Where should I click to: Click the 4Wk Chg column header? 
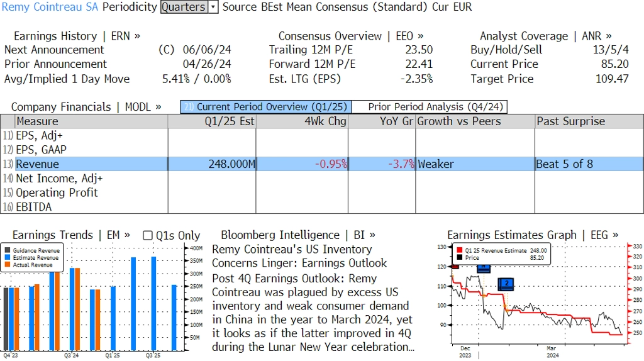[x=302, y=121]
